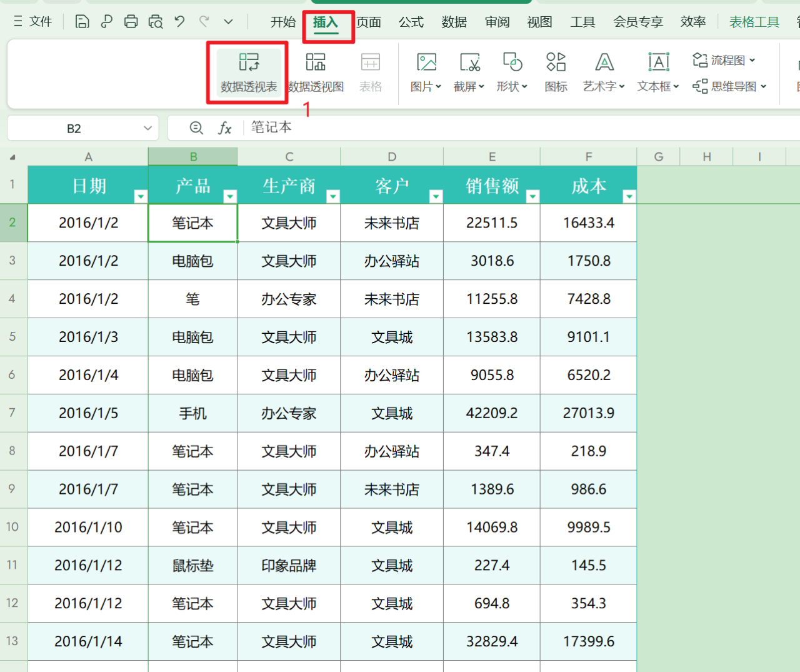Click the select-all corner triangle
The height and width of the screenshot is (672, 800).
tap(12, 157)
